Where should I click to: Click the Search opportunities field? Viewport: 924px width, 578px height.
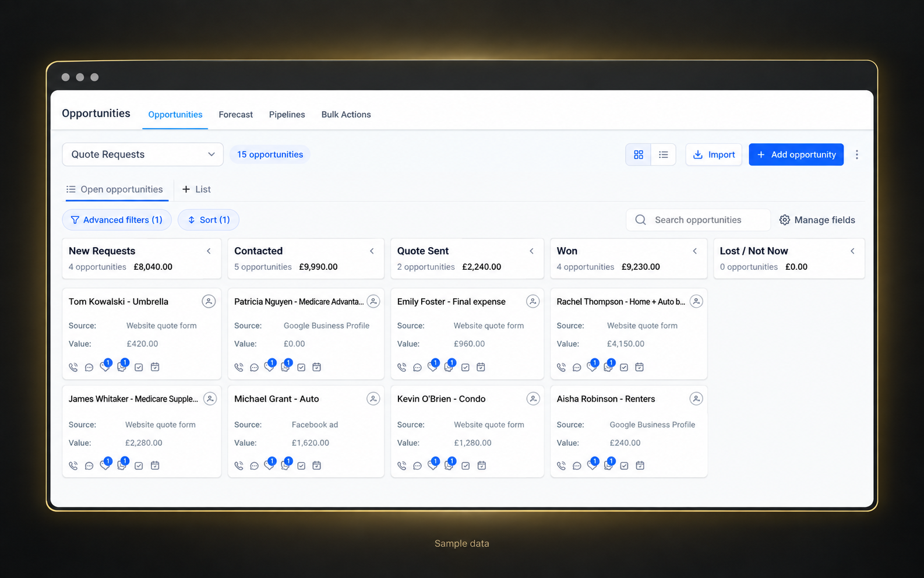tap(698, 220)
